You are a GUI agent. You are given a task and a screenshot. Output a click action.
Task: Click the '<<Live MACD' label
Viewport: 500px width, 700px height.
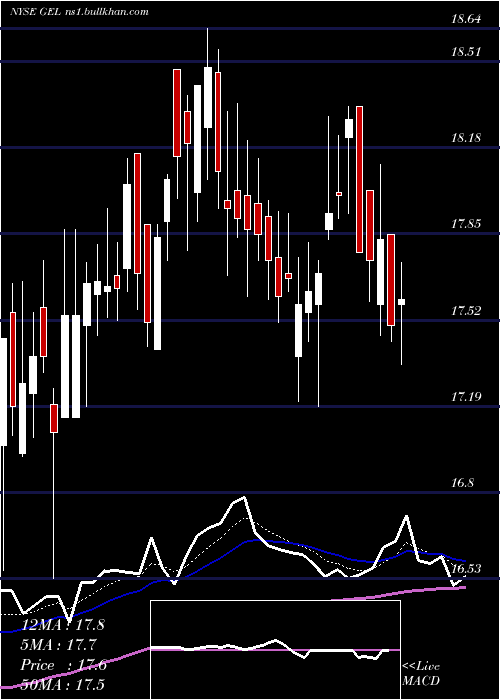[x=421, y=674]
